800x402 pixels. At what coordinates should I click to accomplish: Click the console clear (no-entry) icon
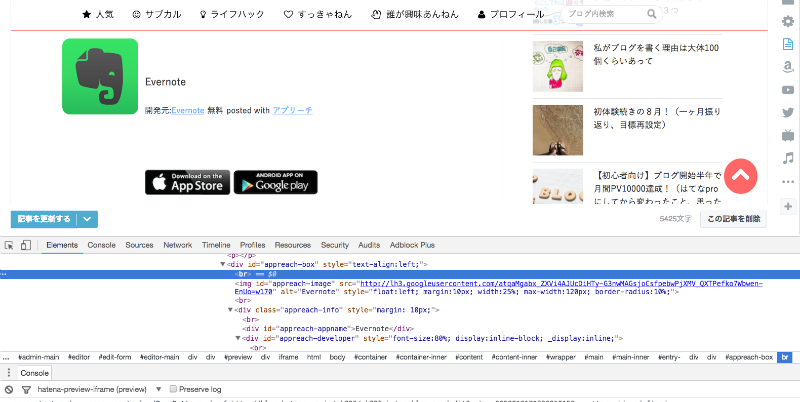coord(8,389)
